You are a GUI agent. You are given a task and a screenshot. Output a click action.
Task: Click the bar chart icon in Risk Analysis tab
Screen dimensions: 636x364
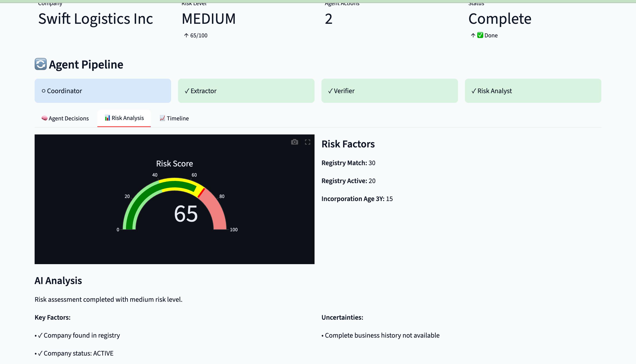(x=107, y=118)
